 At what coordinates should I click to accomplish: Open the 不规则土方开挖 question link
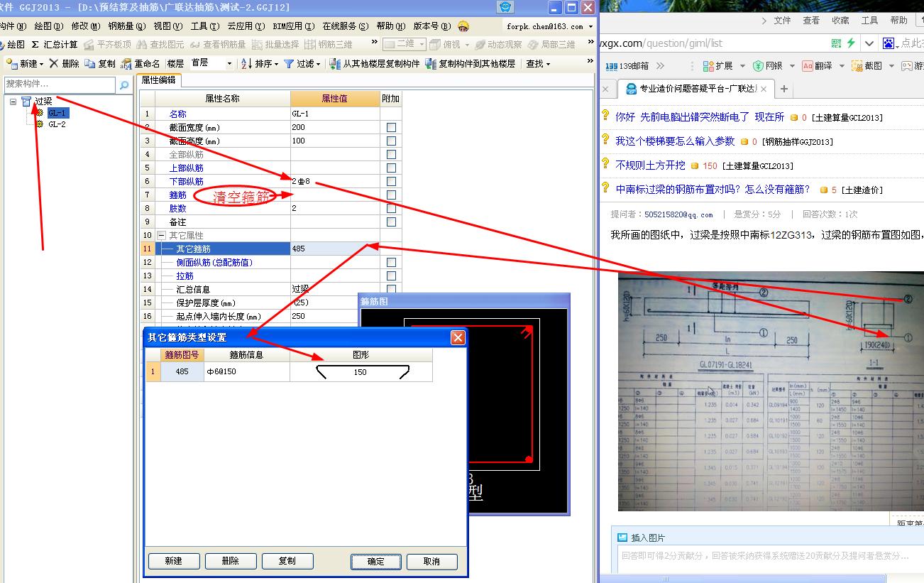(x=650, y=165)
